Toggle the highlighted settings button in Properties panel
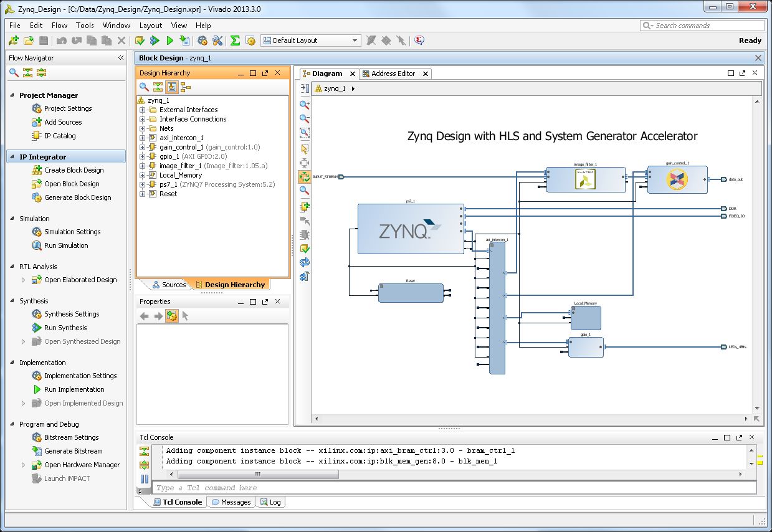Viewport: 772px width, 532px height. coord(171,316)
